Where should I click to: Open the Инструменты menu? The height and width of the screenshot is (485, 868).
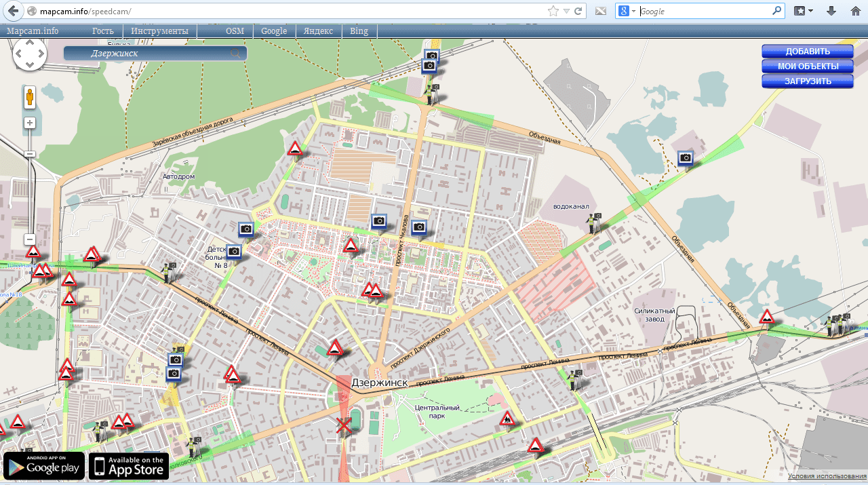(159, 31)
